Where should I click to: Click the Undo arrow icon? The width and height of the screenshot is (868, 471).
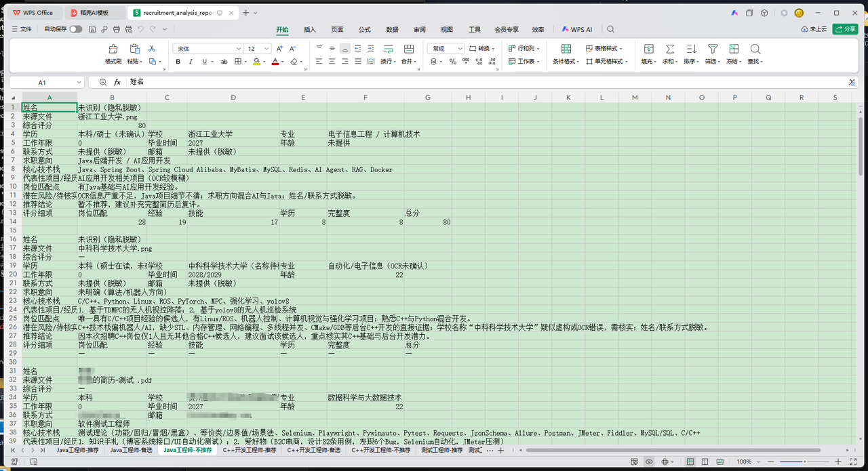140,30
